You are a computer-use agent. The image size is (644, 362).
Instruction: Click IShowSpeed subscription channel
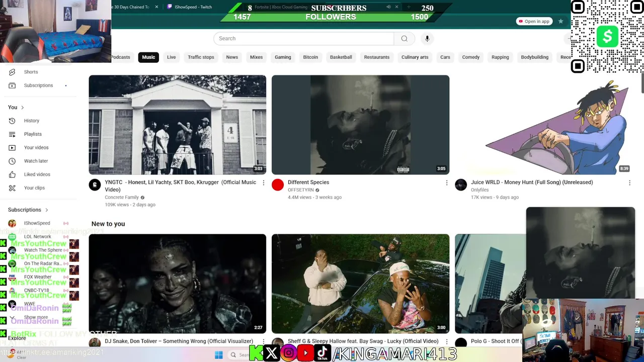coord(37,223)
